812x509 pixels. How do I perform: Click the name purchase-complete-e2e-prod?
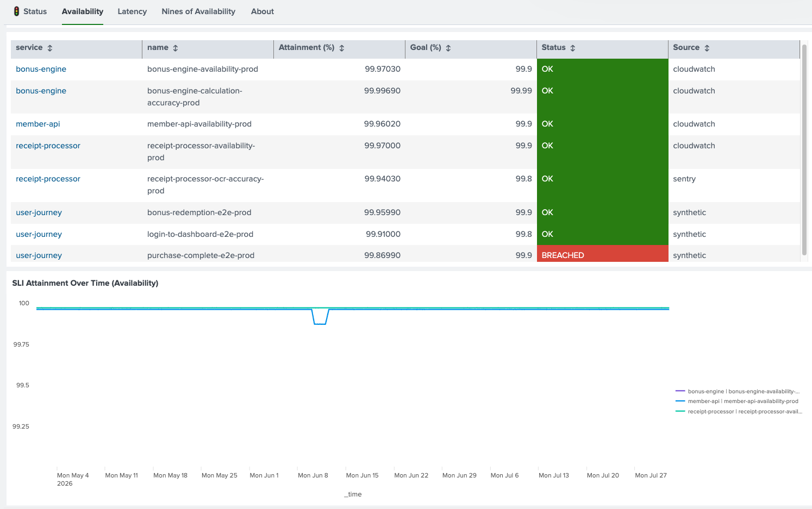coord(201,255)
